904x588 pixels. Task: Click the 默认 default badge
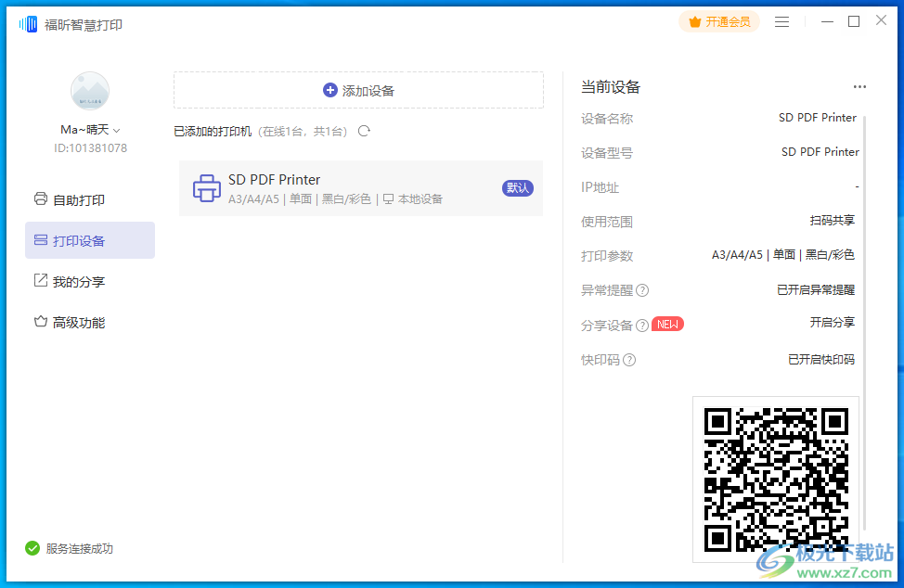[x=517, y=187]
